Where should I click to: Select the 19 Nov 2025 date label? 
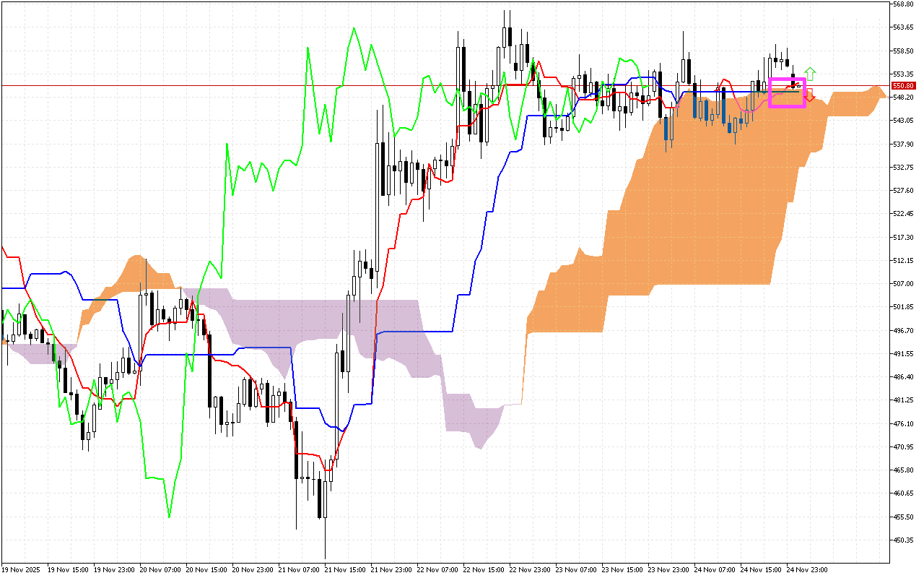pos(20,570)
